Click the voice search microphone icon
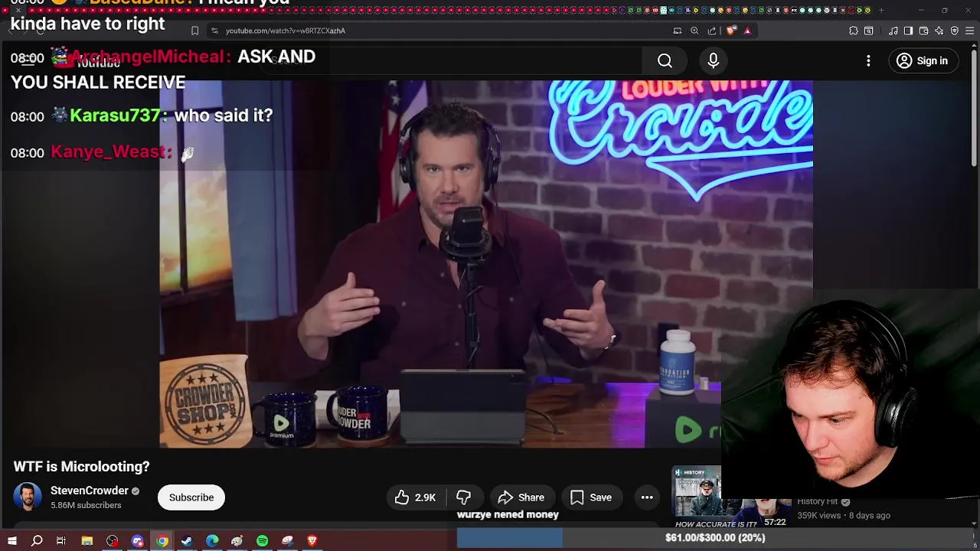Viewport: 980px width, 551px height. click(713, 61)
